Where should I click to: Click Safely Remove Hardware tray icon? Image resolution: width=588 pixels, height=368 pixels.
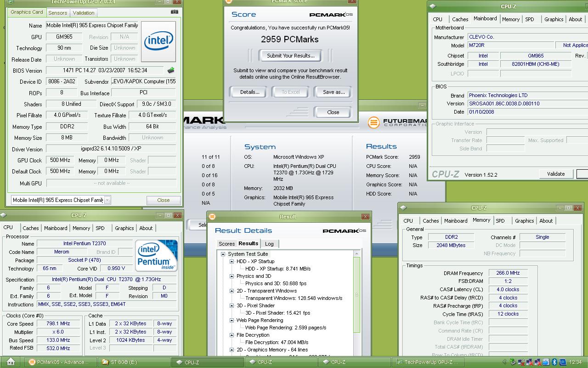[x=513, y=362]
